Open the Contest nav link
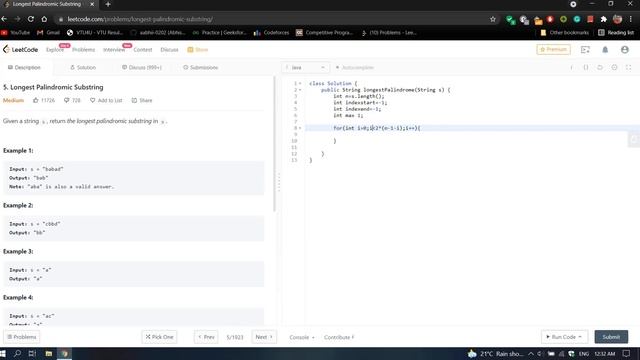The width and height of the screenshot is (640, 360). (x=142, y=49)
